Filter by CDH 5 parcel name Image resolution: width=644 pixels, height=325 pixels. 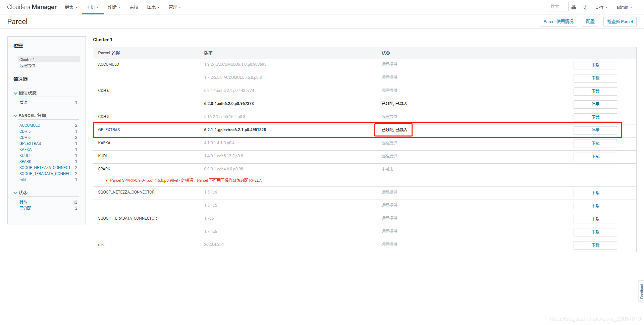click(25, 131)
